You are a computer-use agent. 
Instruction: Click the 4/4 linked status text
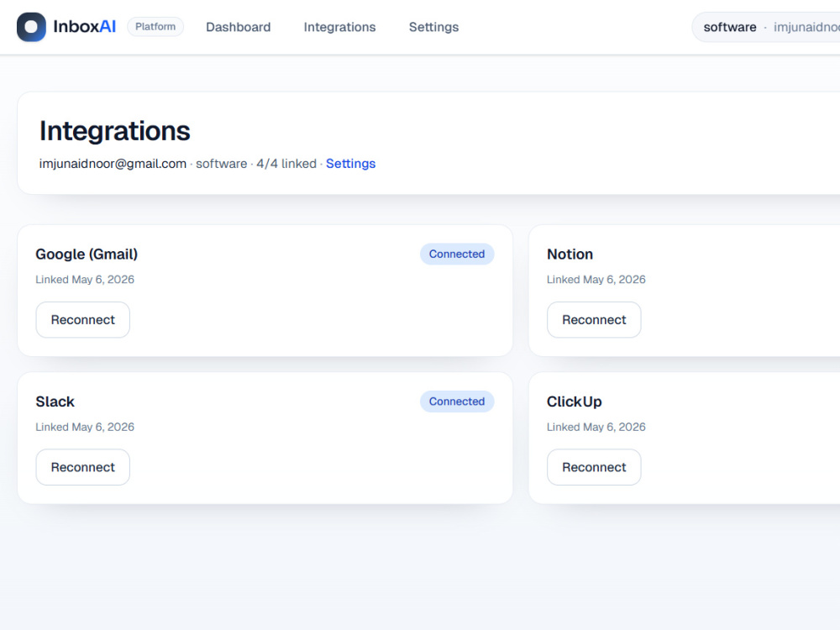click(286, 164)
